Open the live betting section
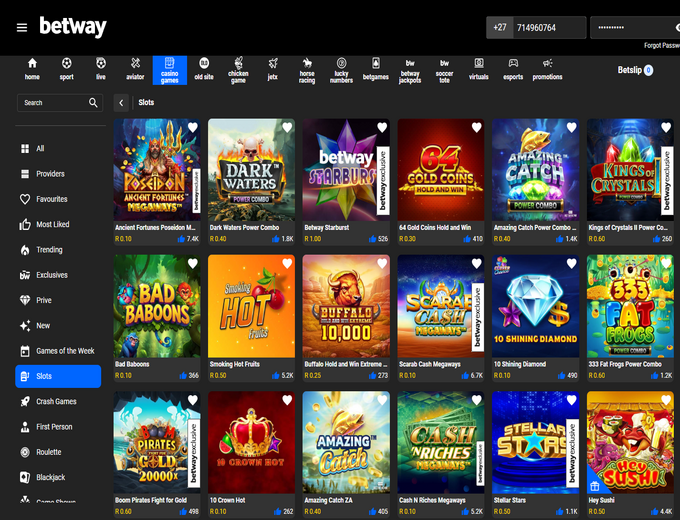Screen dimensions: 680x520 (101, 70)
